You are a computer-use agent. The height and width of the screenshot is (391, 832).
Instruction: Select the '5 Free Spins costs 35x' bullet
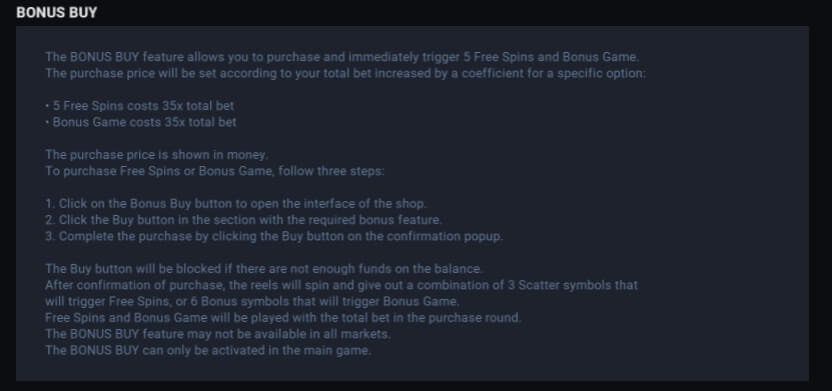click(140, 106)
